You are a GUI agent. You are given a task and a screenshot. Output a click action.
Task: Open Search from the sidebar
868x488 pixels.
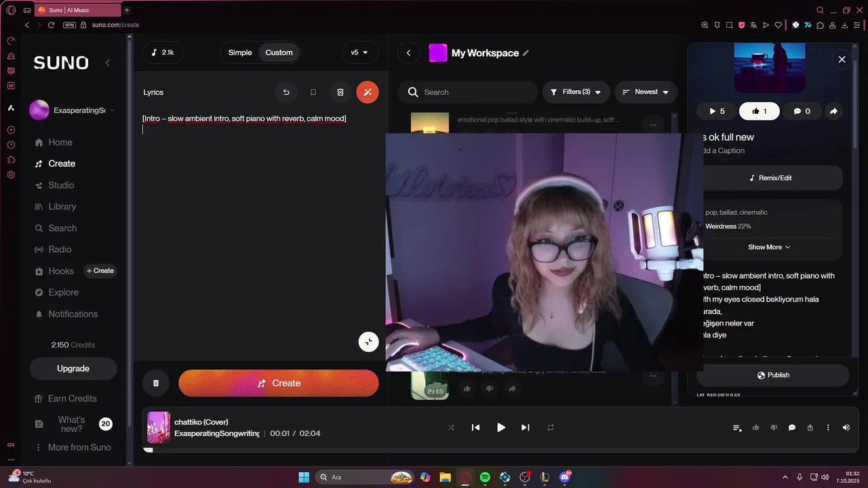click(56, 228)
